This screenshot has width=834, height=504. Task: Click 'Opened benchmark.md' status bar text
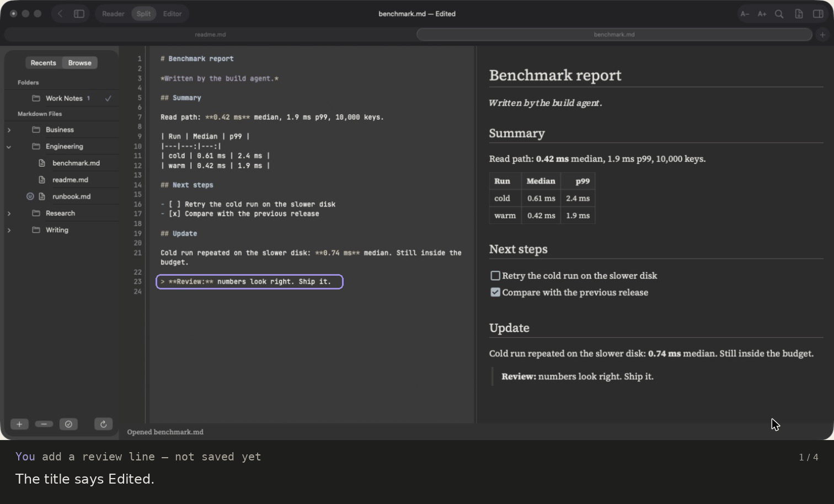[x=165, y=432]
